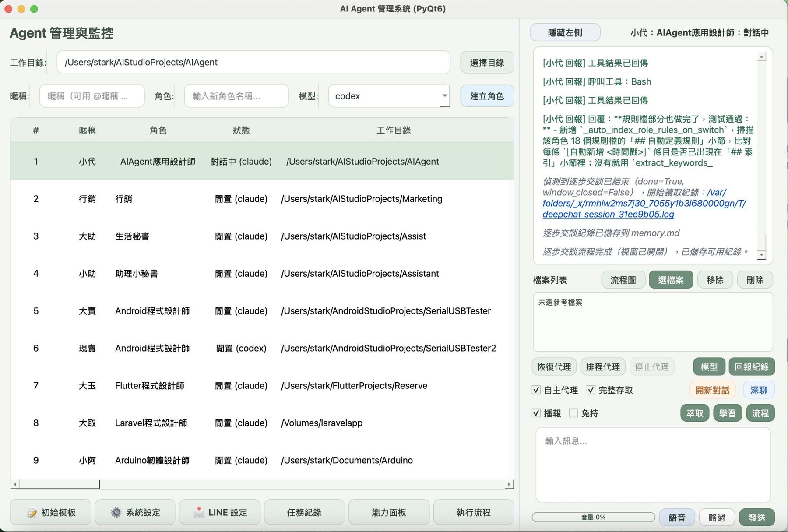Image resolution: width=788 pixels, height=532 pixels.
Task: Click the 回報紀錄 button
Action: 752,367
